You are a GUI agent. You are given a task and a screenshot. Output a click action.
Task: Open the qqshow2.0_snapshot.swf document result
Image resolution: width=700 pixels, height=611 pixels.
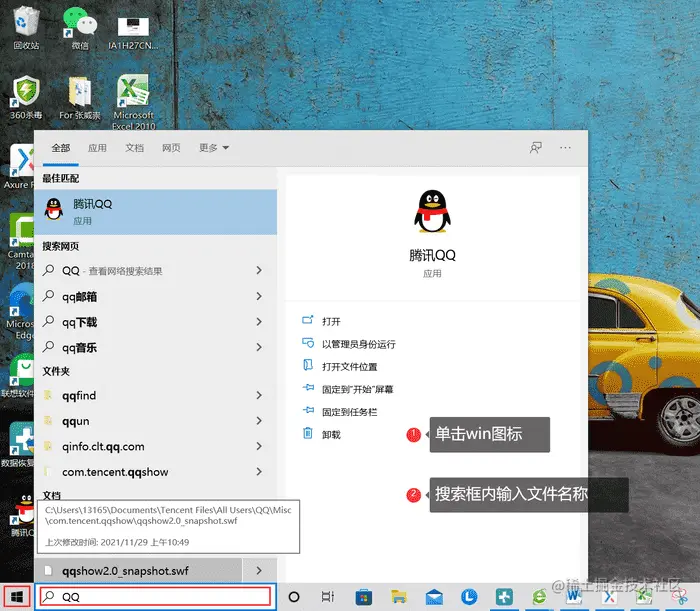138,570
